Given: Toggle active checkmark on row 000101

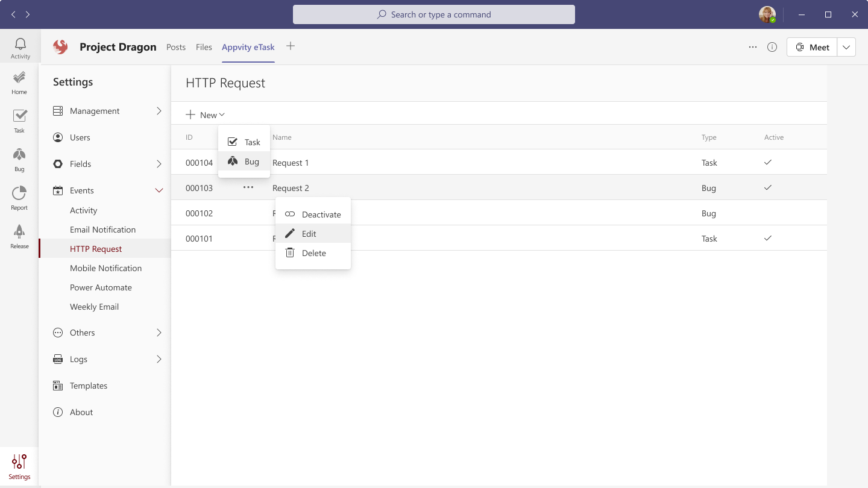Looking at the screenshot, I should pos(767,239).
